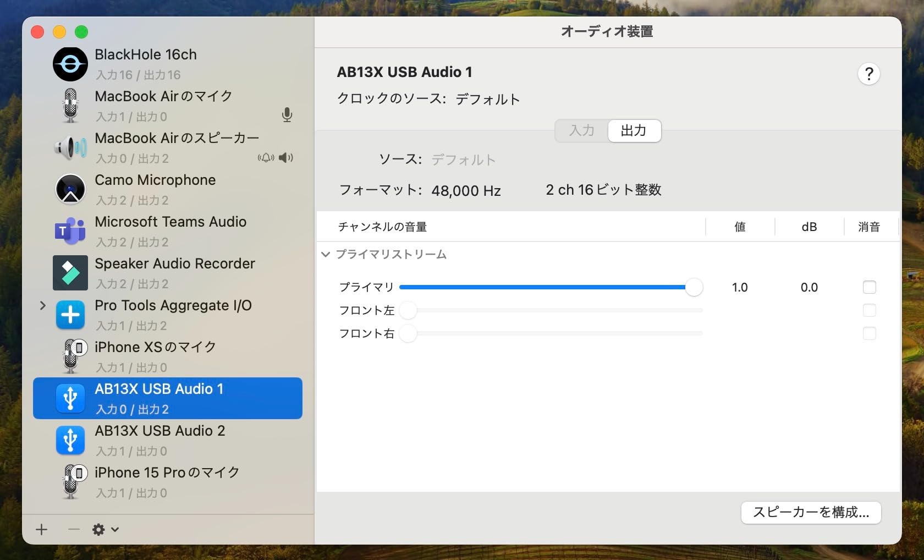Click the add device plus button
This screenshot has width=924, height=560.
(41, 530)
